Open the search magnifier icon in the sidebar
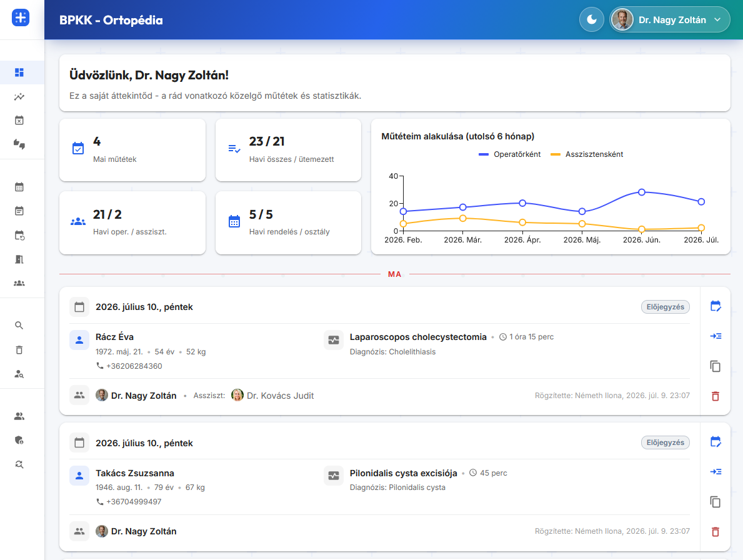The height and width of the screenshot is (560, 743). click(19, 326)
